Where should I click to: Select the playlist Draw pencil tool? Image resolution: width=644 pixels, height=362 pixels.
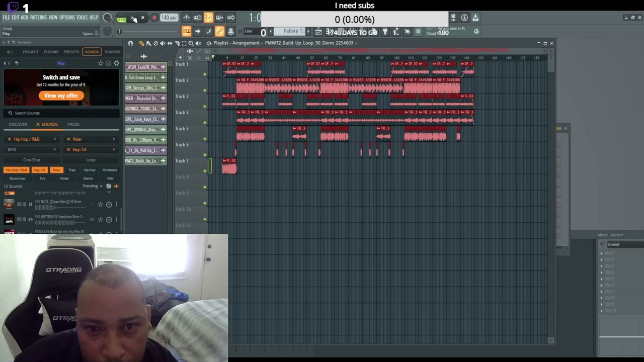click(141, 43)
